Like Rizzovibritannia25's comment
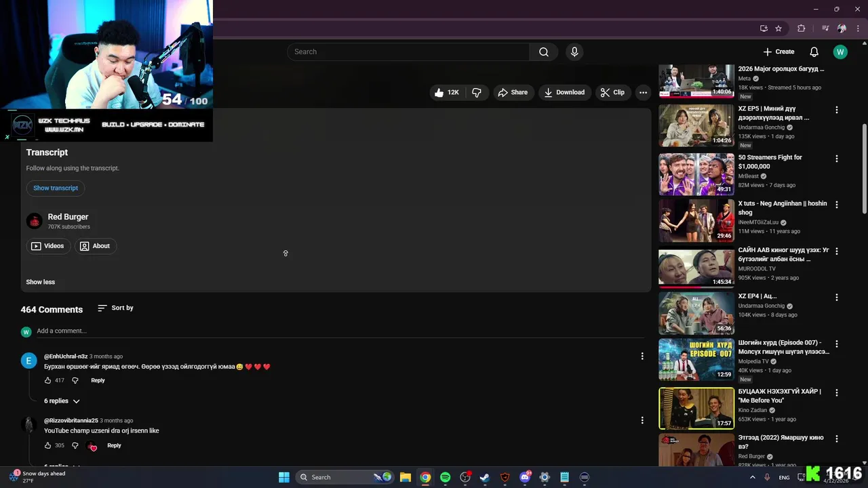 tap(47, 445)
